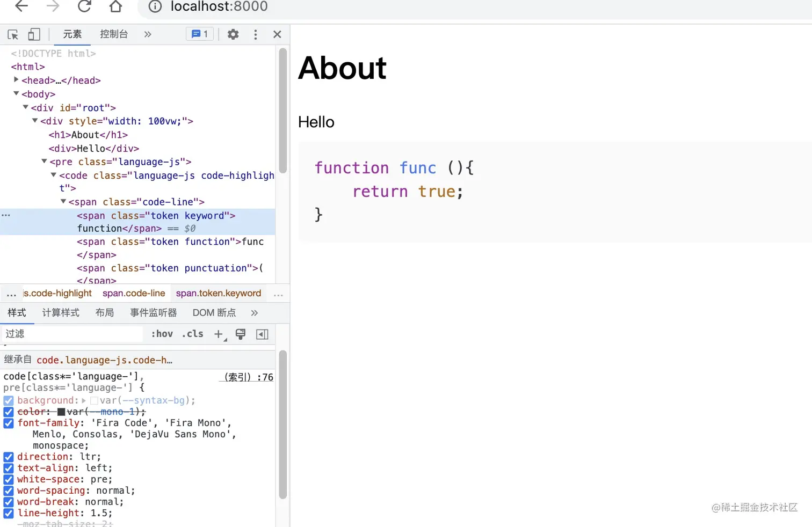Select the 样式 sidebar tab

(17, 313)
